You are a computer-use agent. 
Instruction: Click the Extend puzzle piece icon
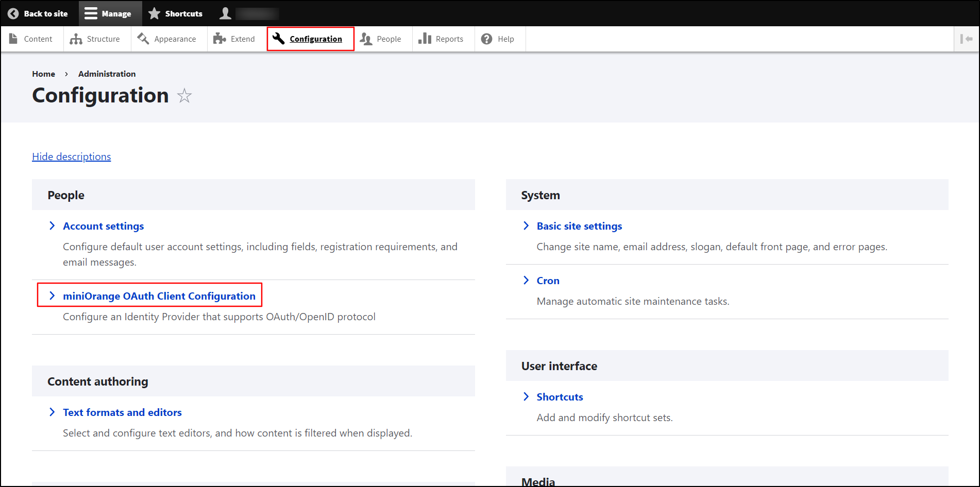click(x=220, y=39)
